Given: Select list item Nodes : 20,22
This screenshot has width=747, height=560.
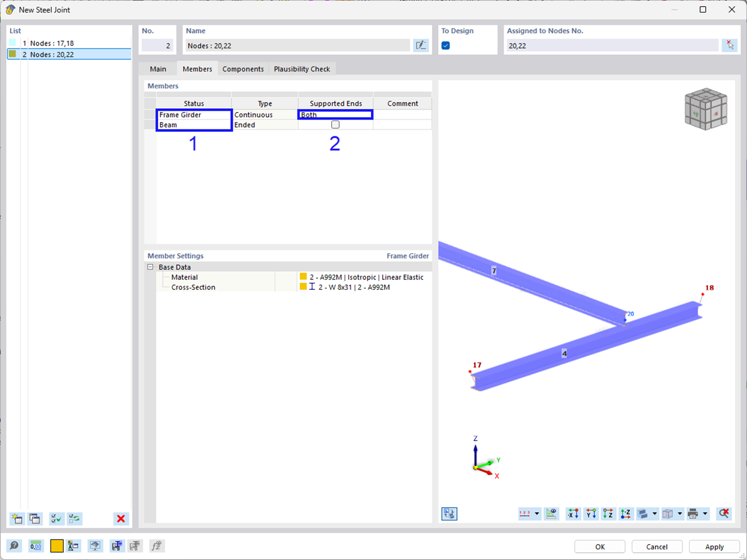Looking at the screenshot, I should click(x=69, y=54).
